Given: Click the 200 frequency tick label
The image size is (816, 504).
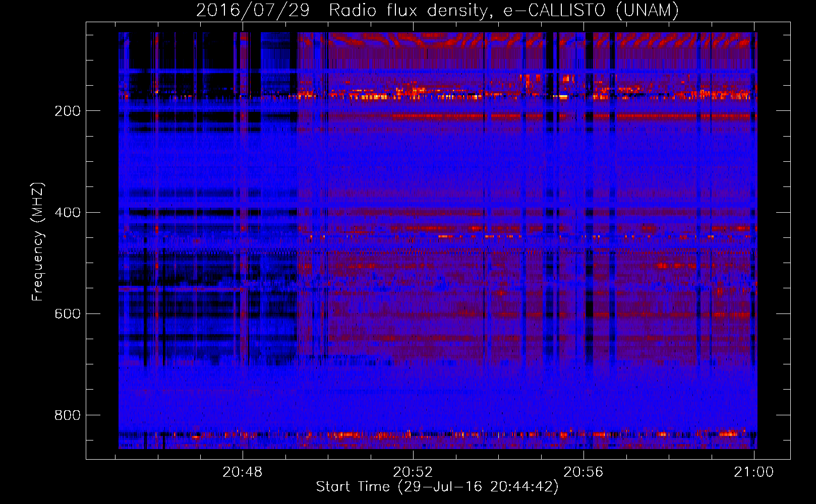Looking at the screenshot, I should pyautogui.click(x=68, y=111).
